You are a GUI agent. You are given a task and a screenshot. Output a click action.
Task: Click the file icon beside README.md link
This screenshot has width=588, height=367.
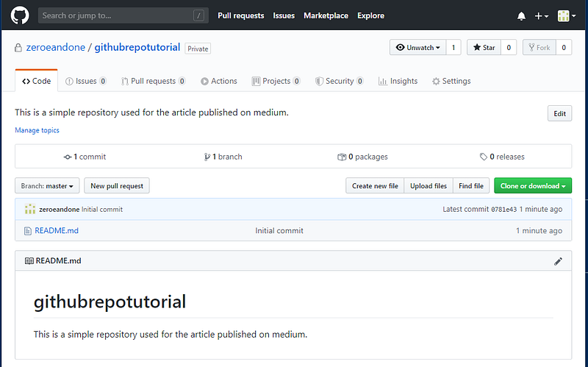27,231
